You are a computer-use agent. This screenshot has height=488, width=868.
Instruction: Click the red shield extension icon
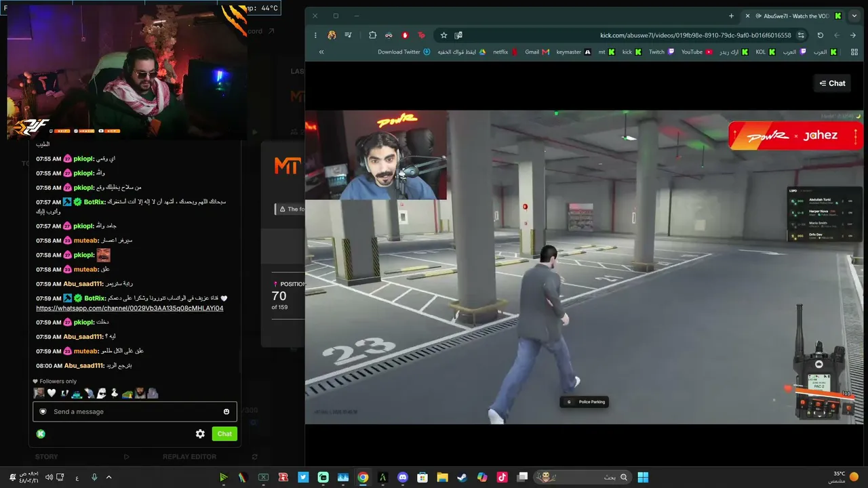tap(405, 35)
